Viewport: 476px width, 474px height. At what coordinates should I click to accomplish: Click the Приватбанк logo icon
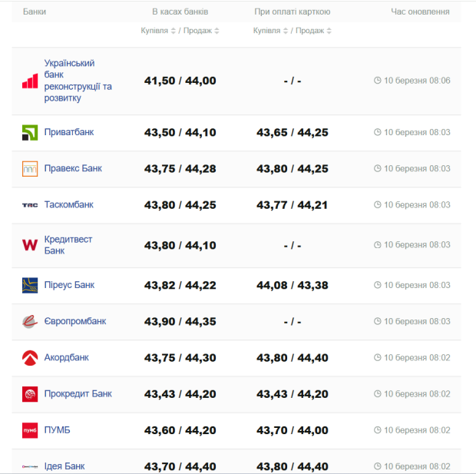[x=30, y=132]
